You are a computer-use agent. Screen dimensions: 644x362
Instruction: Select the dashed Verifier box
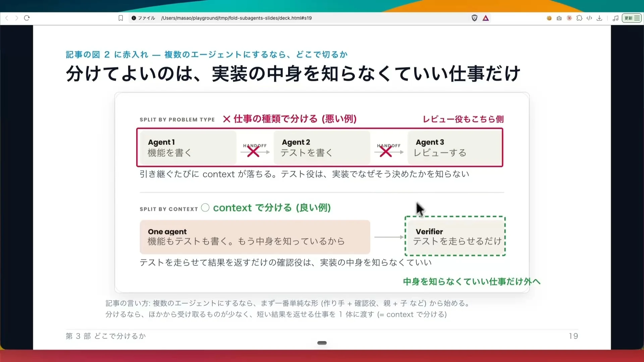coord(455,236)
